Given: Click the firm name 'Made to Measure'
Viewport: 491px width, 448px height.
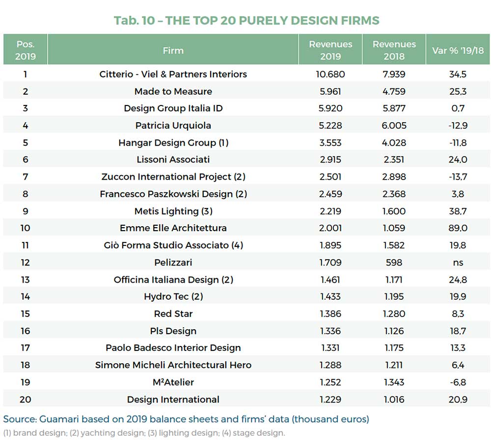Looking at the screenshot, I should tap(173, 91).
